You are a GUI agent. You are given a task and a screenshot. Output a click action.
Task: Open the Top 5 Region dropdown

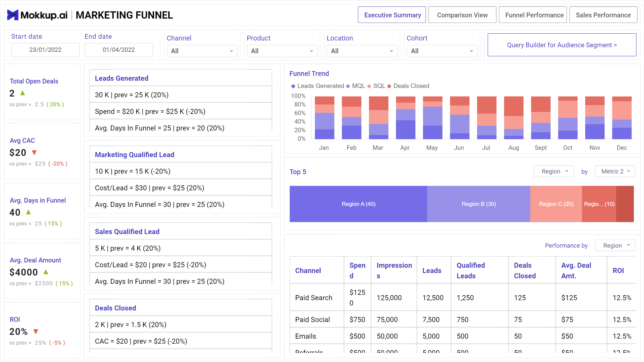554,171
